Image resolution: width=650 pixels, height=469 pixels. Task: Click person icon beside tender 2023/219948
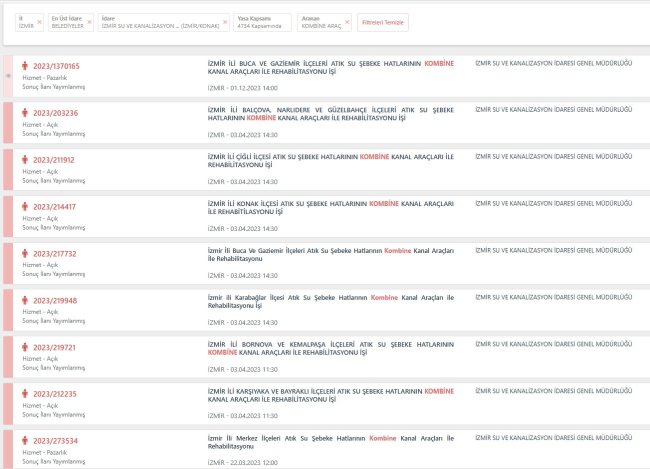pyautogui.click(x=25, y=300)
